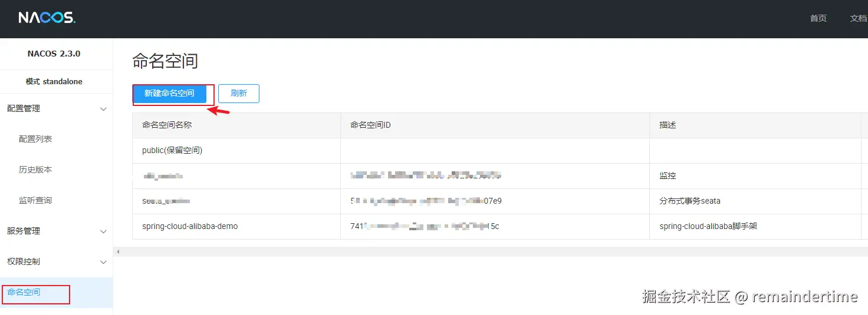Click the namespace ID ending in 5c
The height and width of the screenshot is (315, 868).
[x=425, y=226]
